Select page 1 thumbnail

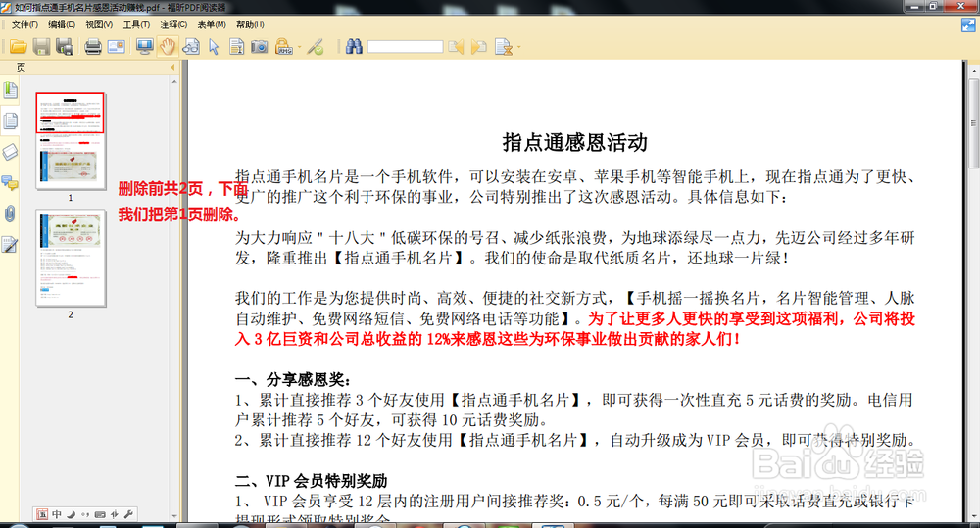point(71,141)
